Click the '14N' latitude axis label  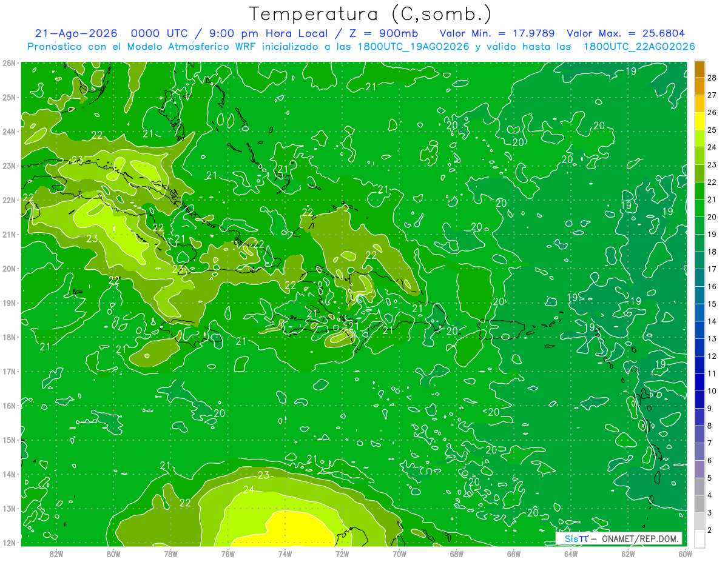tap(9, 474)
